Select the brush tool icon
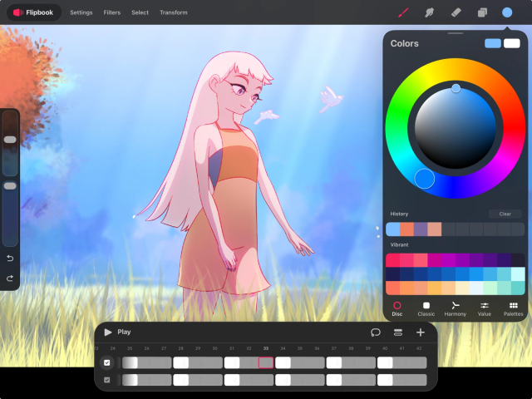The width and height of the screenshot is (532, 399). coord(403,12)
